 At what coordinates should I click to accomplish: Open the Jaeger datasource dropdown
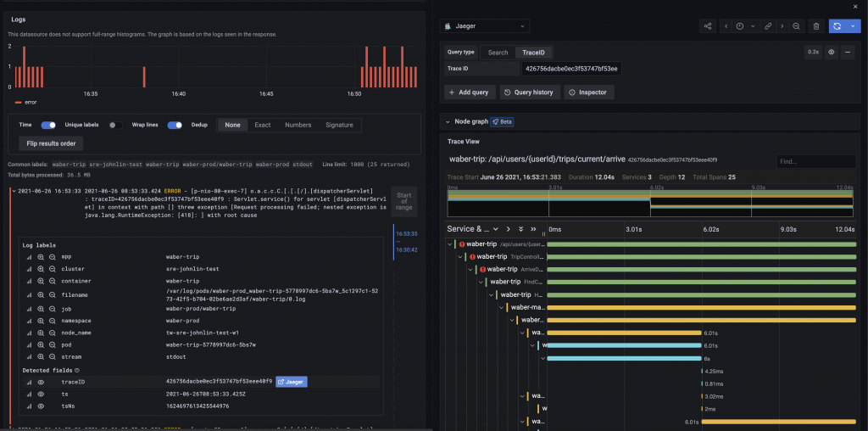pyautogui.click(x=485, y=26)
